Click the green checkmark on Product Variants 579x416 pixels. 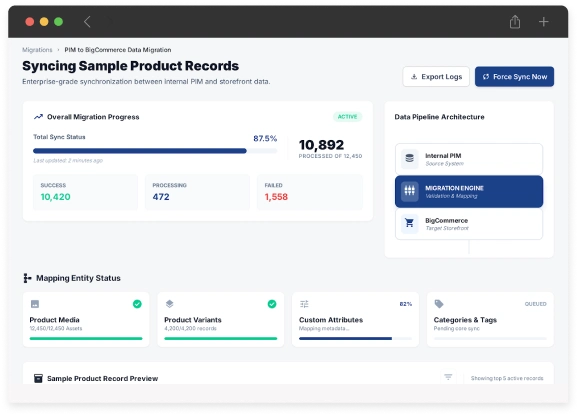tap(272, 304)
